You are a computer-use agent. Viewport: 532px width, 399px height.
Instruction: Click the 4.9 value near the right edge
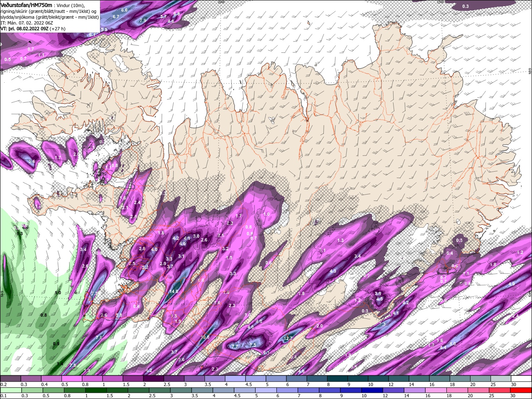[x=511, y=284]
